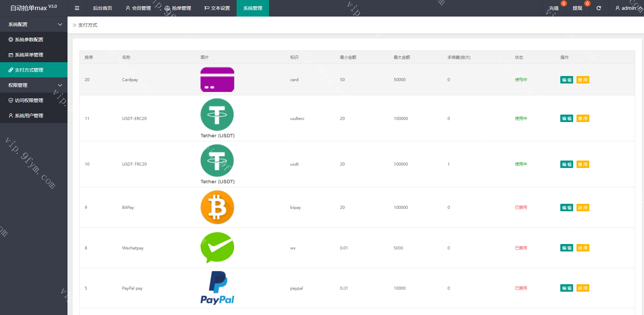Click the PayPal logo image
Screen dimensions: 644x315
coord(217,288)
